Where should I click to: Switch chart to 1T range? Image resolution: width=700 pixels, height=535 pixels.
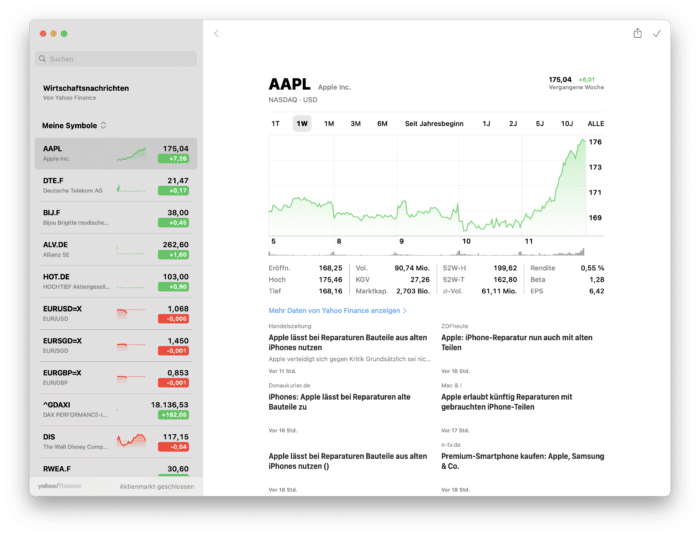click(x=275, y=124)
